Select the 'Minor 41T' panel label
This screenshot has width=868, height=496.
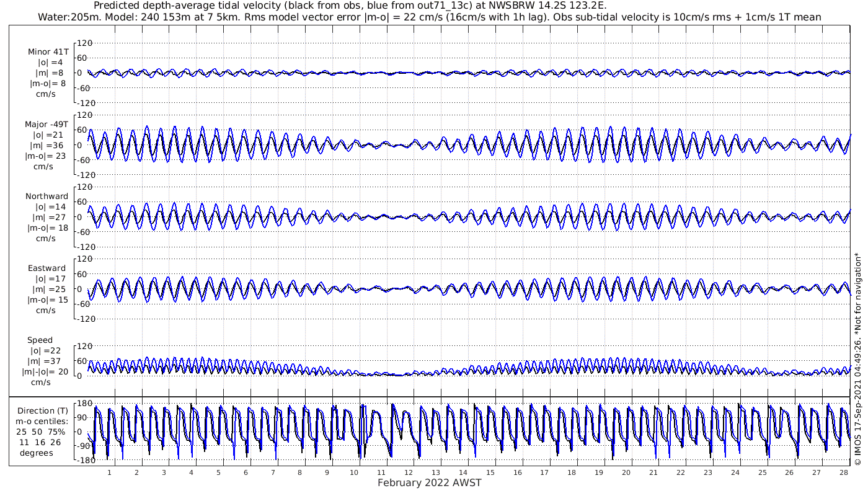tap(48, 52)
